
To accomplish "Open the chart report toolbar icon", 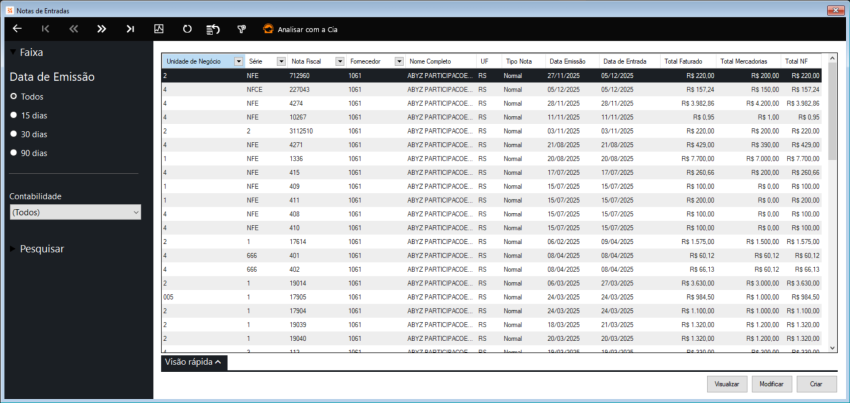I will tap(159, 29).
